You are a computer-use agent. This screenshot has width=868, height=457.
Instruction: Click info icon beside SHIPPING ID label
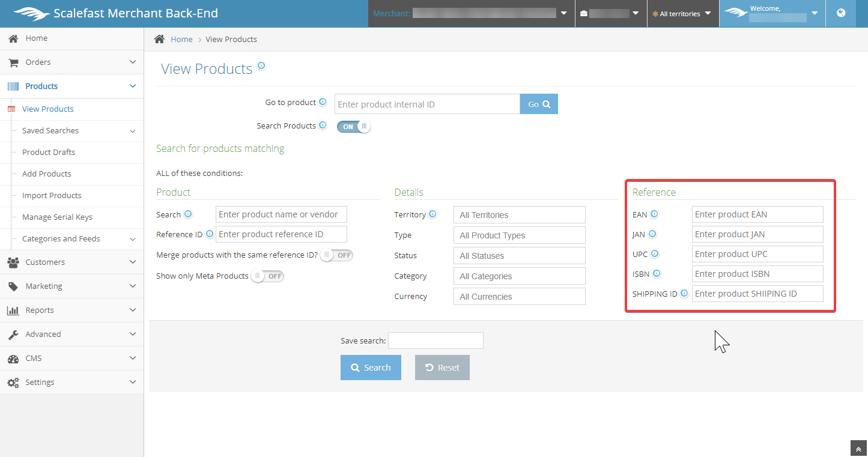coord(684,294)
